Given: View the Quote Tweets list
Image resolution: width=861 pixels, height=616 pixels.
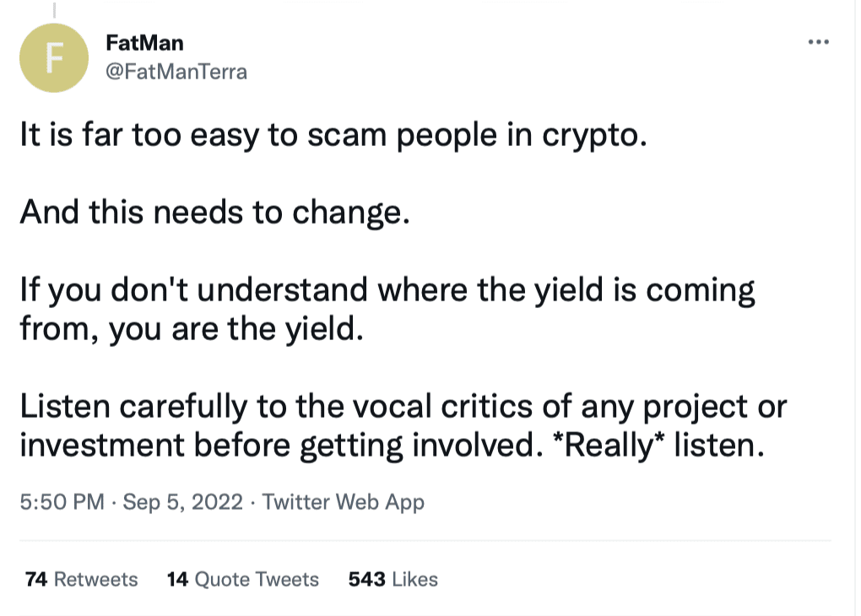Looking at the screenshot, I should (243, 579).
